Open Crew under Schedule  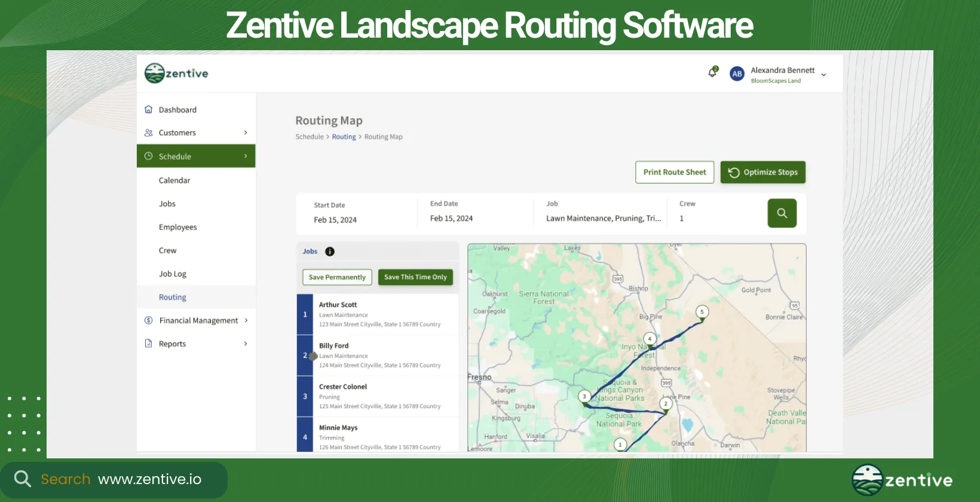coord(167,250)
